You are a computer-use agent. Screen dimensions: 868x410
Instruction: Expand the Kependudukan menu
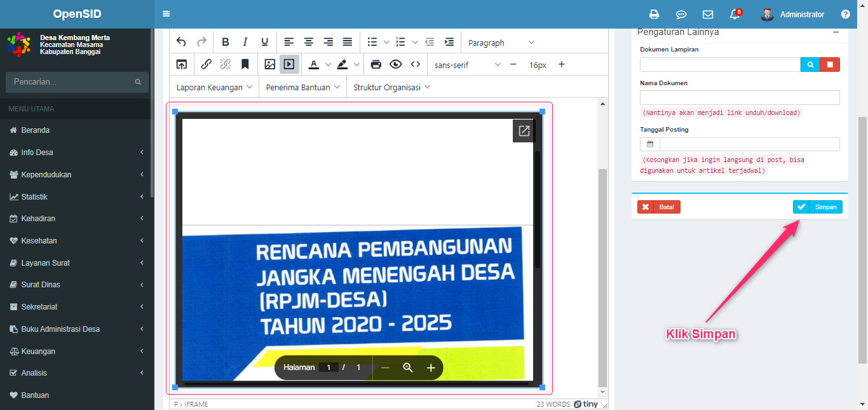(76, 174)
